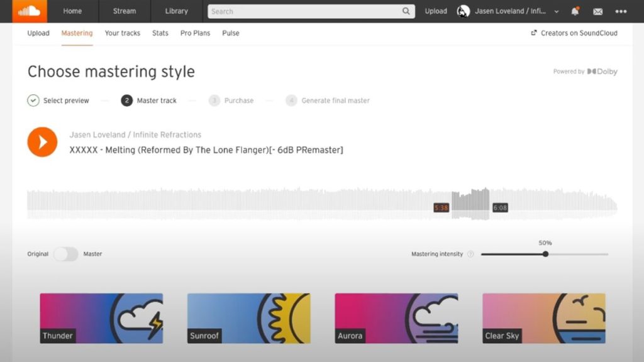Open the notifications bell

575,11
